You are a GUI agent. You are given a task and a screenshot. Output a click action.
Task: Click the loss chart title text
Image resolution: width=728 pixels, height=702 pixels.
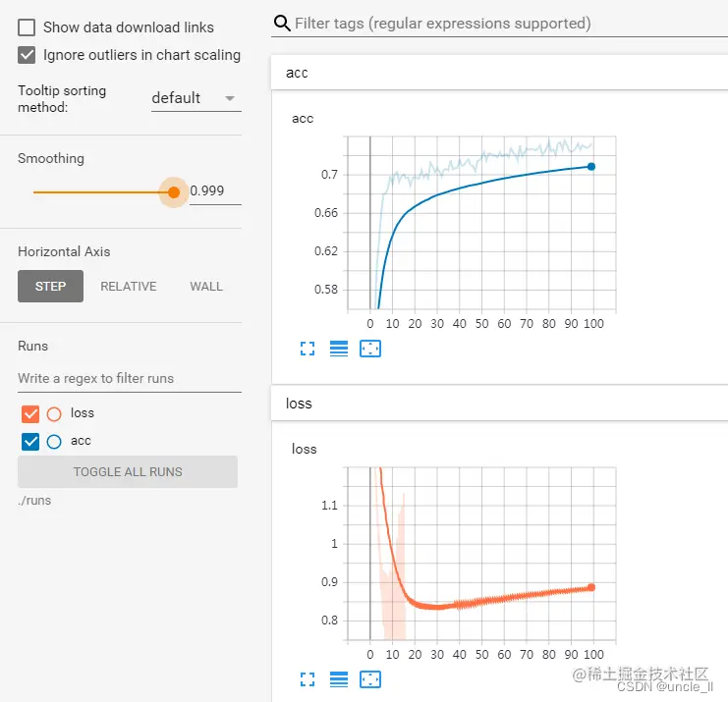[305, 449]
